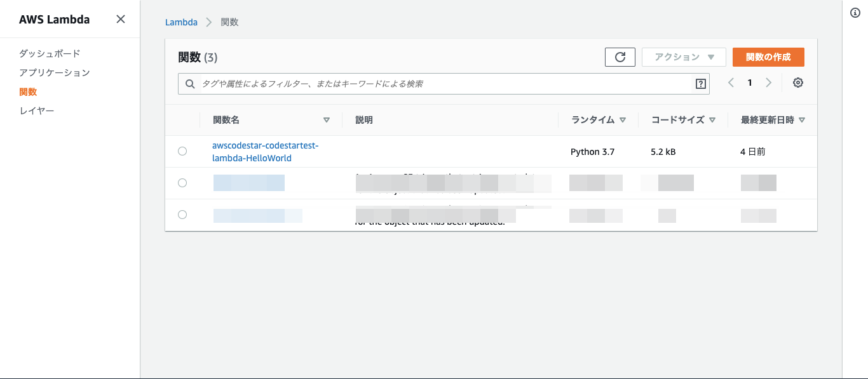Viewport: 868px width, 379px height.
Task: Refresh the functions list
Action: 620,57
